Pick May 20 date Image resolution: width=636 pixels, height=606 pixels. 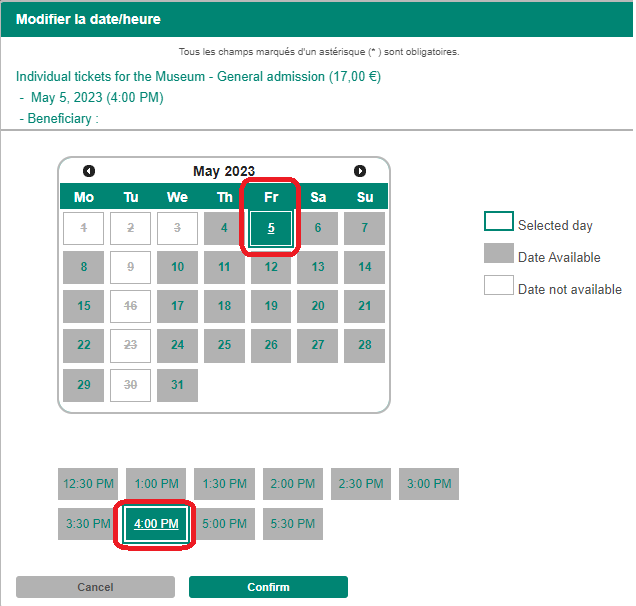pyautogui.click(x=318, y=306)
